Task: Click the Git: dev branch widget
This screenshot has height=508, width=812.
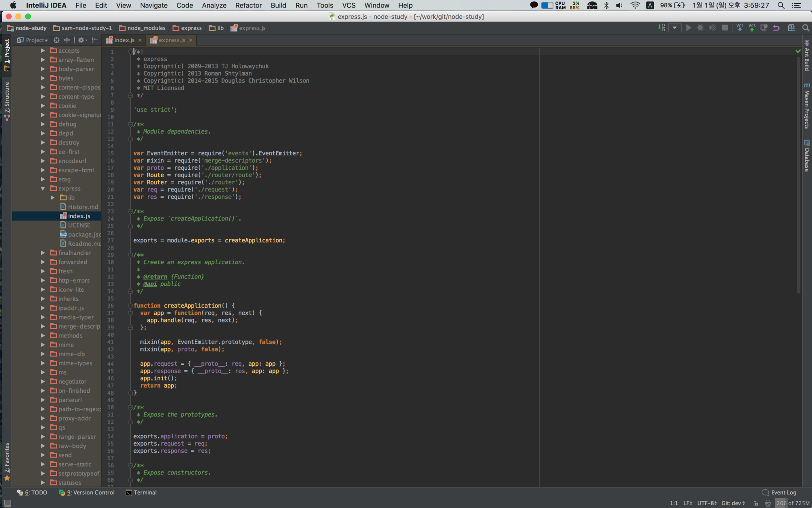Action: (x=733, y=503)
